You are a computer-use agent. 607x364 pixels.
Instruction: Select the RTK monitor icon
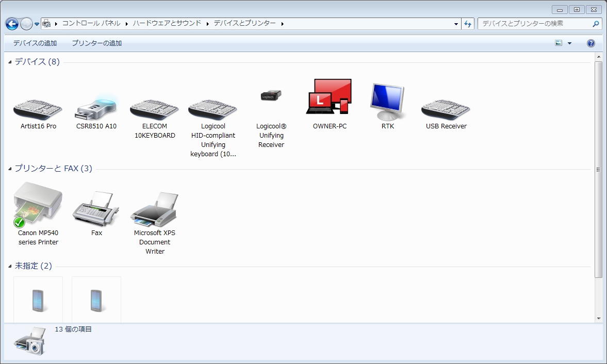387,102
